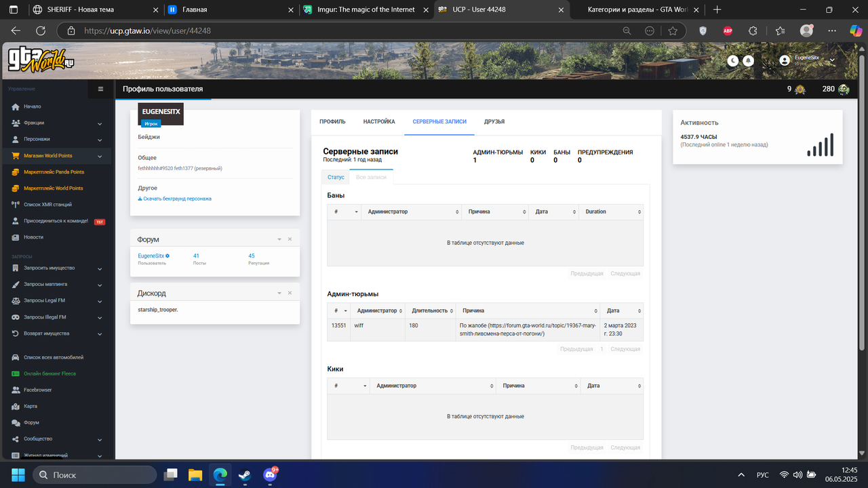Select the Статус sub-tab
This screenshot has width=868, height=488.
pos(336,177)
